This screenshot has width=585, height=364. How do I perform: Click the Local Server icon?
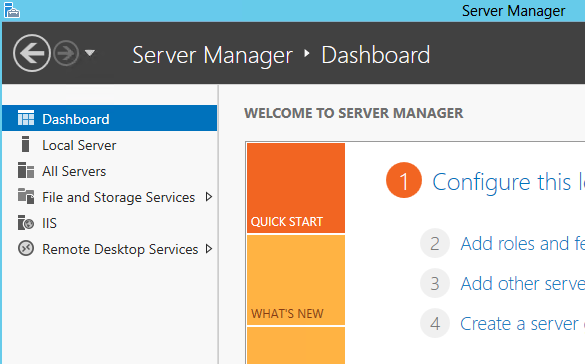[25, 144]
